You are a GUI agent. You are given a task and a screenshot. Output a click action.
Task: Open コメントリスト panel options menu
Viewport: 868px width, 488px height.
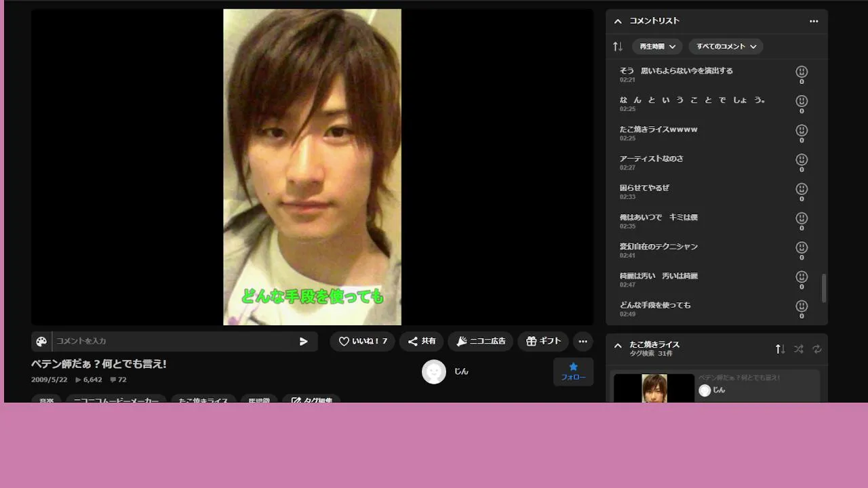[x=814, y=21]
